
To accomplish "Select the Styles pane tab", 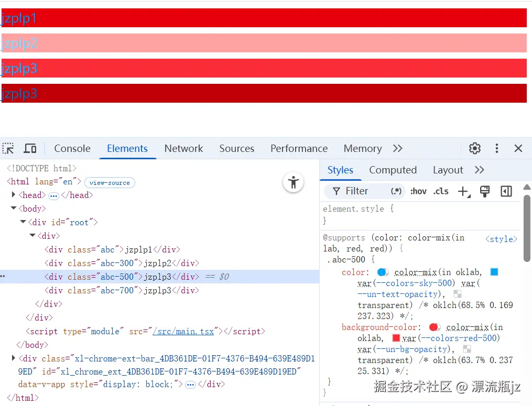I will pyautogui.click(x=340, y=170).
